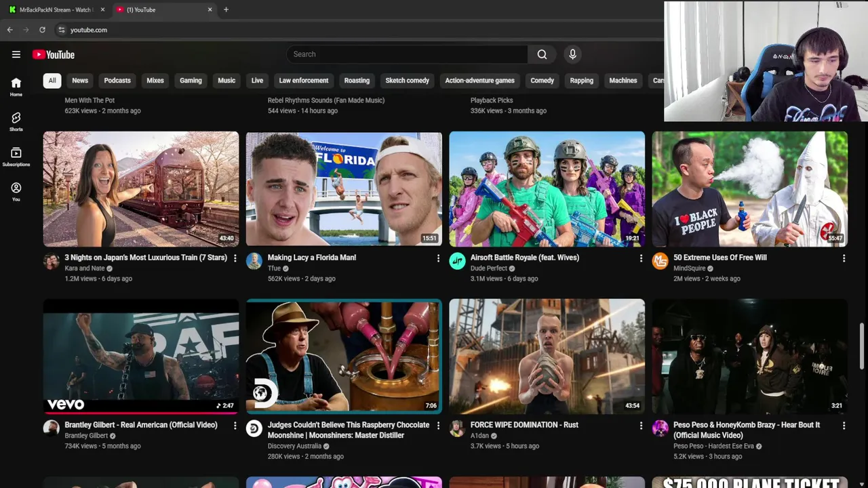Select the Podcasts filter chip
Viewport: 868px width, 488px height.
coord(117,81)
